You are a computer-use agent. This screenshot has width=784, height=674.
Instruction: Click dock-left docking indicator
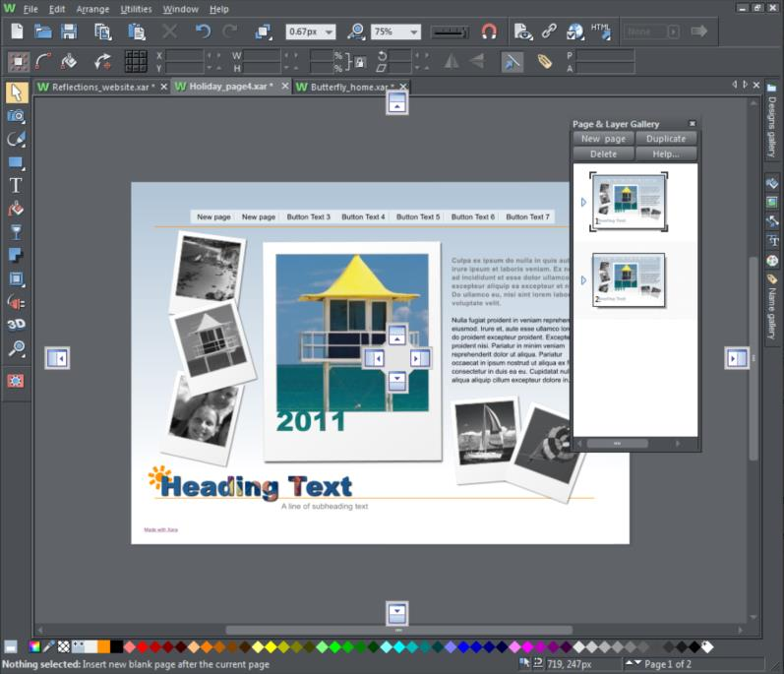click(57, 358)
